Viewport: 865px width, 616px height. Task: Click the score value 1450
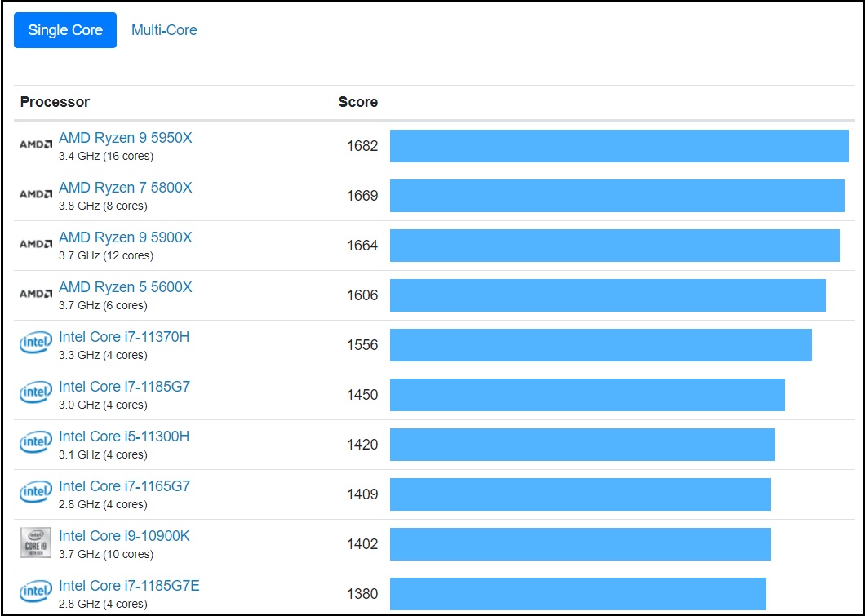362,395
